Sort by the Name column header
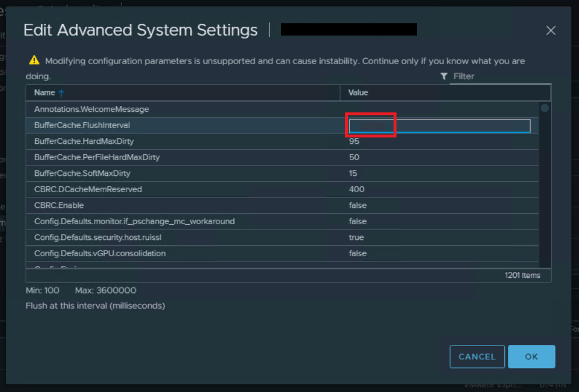This screenshot has height=392, width=579. point(44,93)
